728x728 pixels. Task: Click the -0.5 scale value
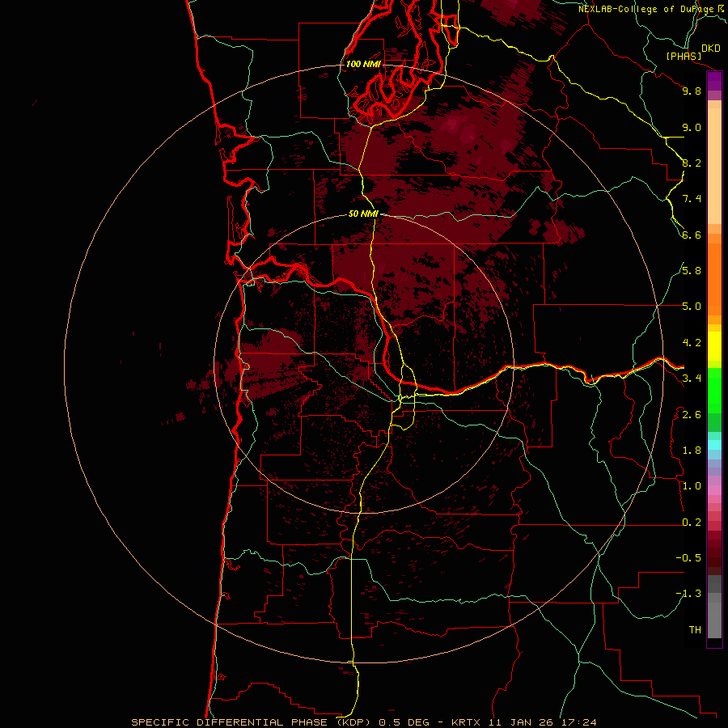coord(688,558)
